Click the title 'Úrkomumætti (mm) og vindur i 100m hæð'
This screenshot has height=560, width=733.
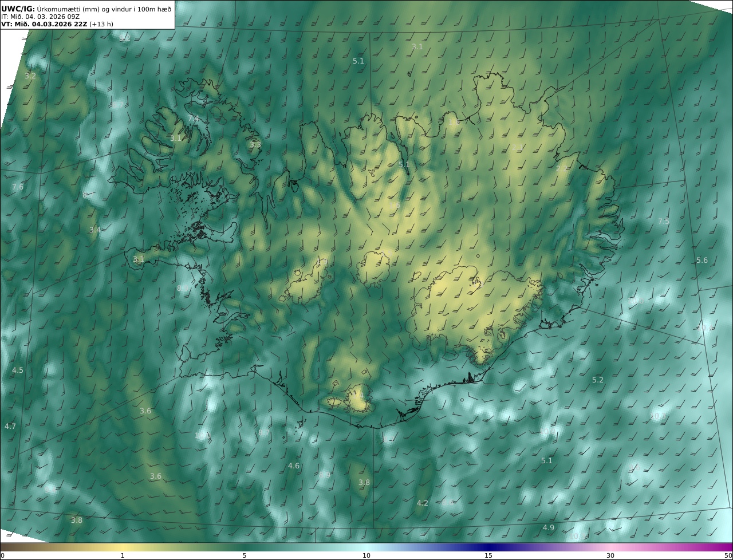104,9
